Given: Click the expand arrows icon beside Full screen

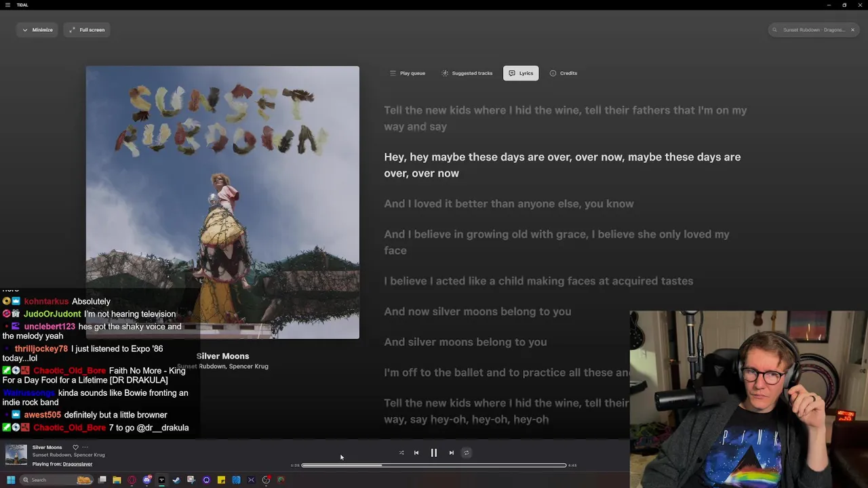Looking at the screenshot, I should (x=72, y=30).
